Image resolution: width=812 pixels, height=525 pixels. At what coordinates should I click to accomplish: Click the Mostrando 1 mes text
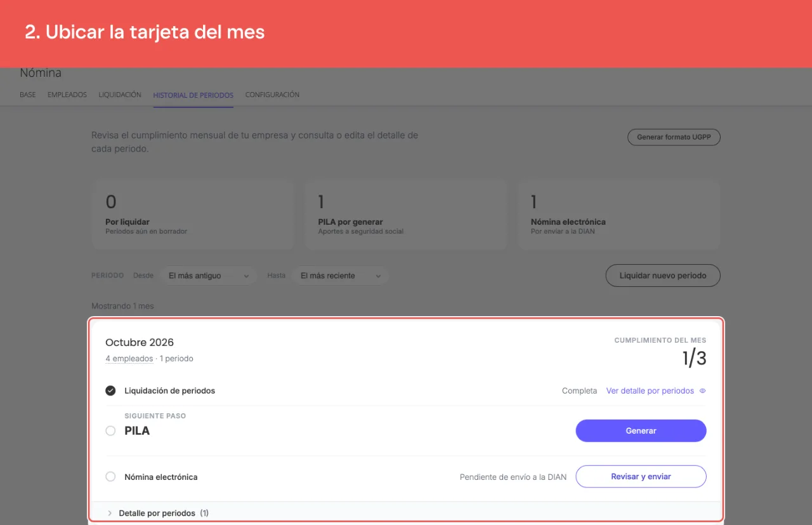(122, 306)
